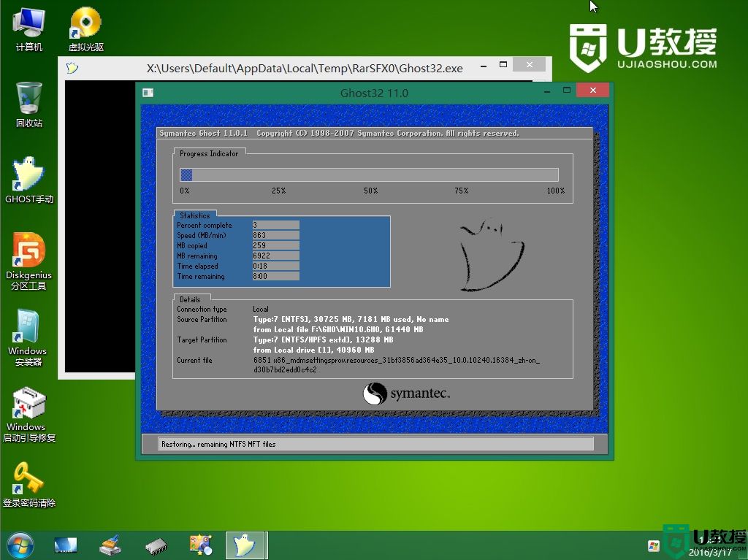Click the Ghost progress indicator bar
Screen dimensions: 748x560
(369, 174)
